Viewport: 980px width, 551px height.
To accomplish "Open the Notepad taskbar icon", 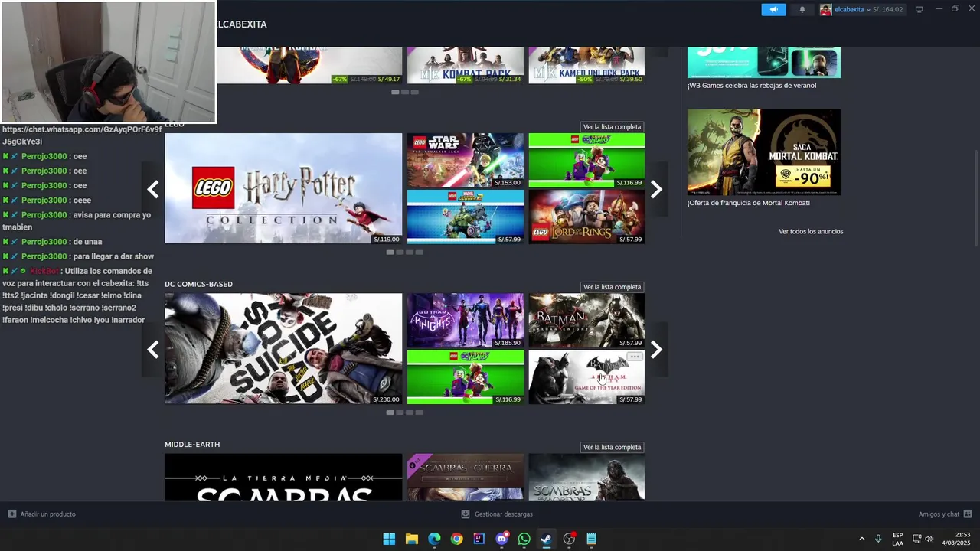I will (591, 539).
